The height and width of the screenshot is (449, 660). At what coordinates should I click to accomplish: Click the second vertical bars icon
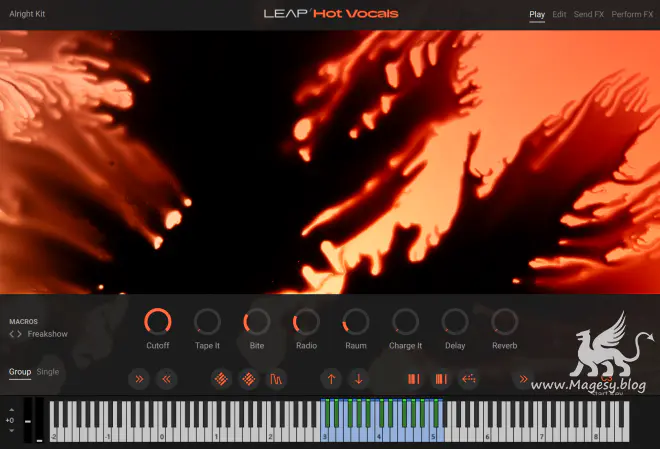tap(441, 379)
